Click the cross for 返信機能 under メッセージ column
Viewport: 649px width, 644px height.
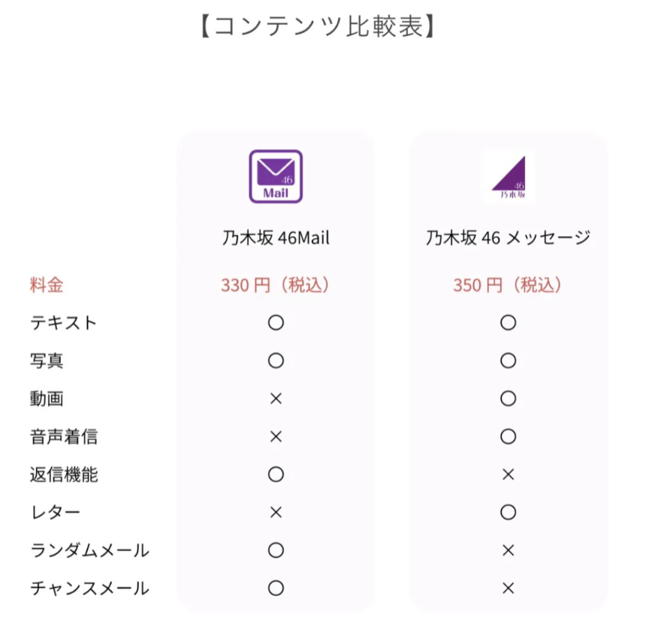click(x=508, y=474)
